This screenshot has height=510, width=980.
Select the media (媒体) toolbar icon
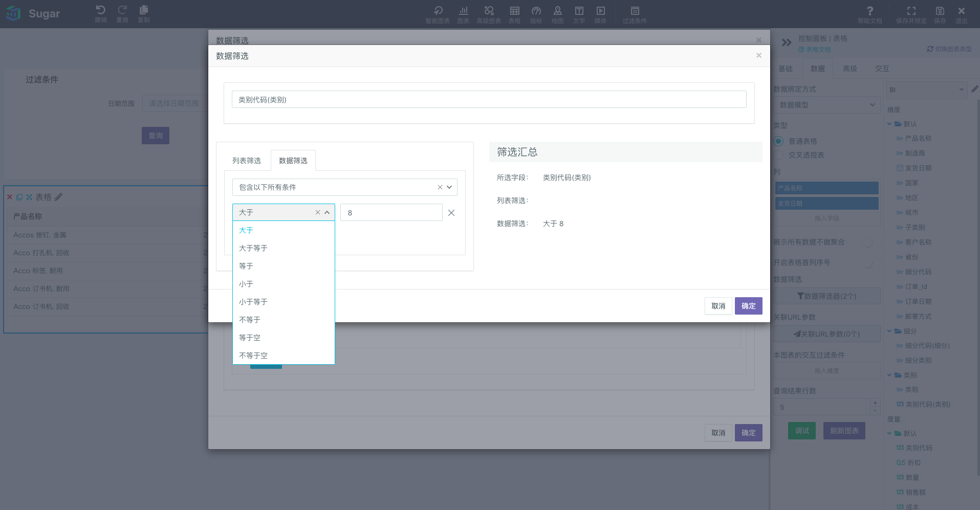pos(600,15)
